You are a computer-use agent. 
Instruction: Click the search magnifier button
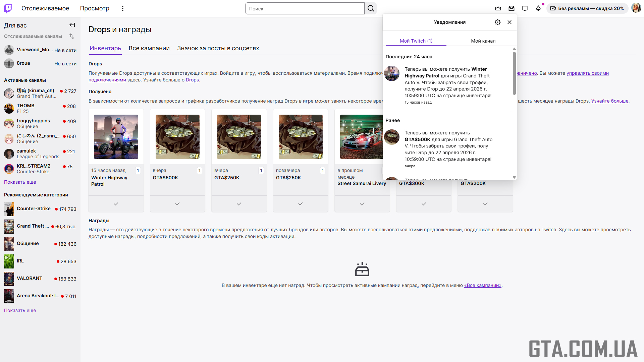(371, 8)
